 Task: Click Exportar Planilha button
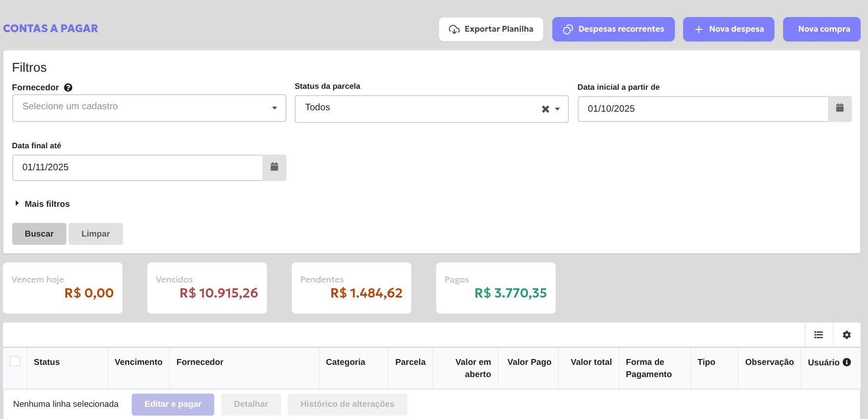tap(491, 29)
